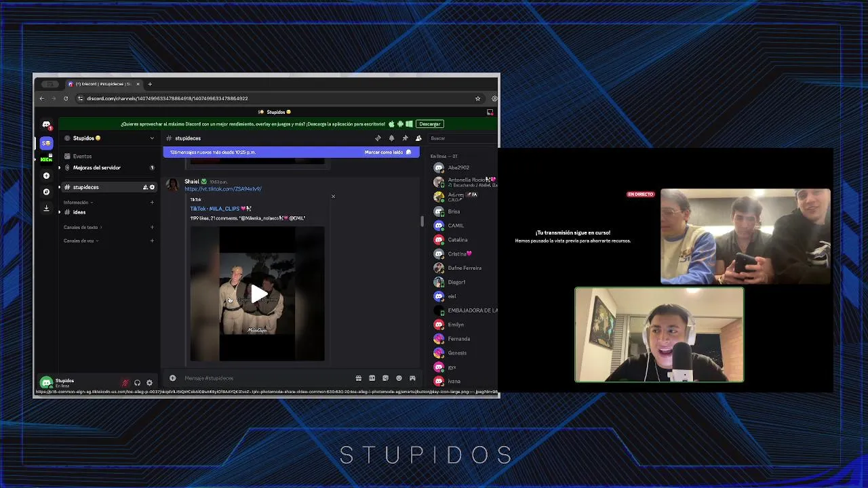This screenshot has height=488, width=868.
Task: Open user settings gear icon
Action: point(150,383)
